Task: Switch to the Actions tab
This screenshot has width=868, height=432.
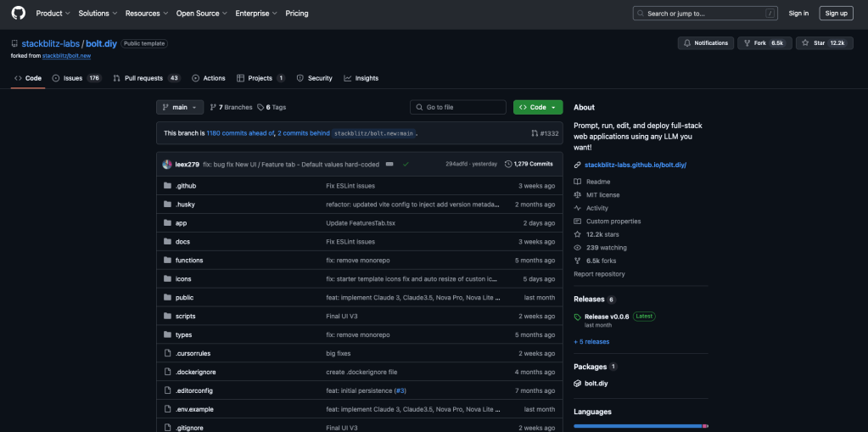Action: (x=209, y=78)
